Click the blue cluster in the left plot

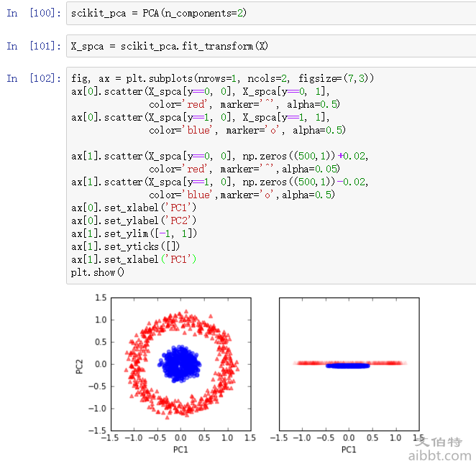[180, 363]
